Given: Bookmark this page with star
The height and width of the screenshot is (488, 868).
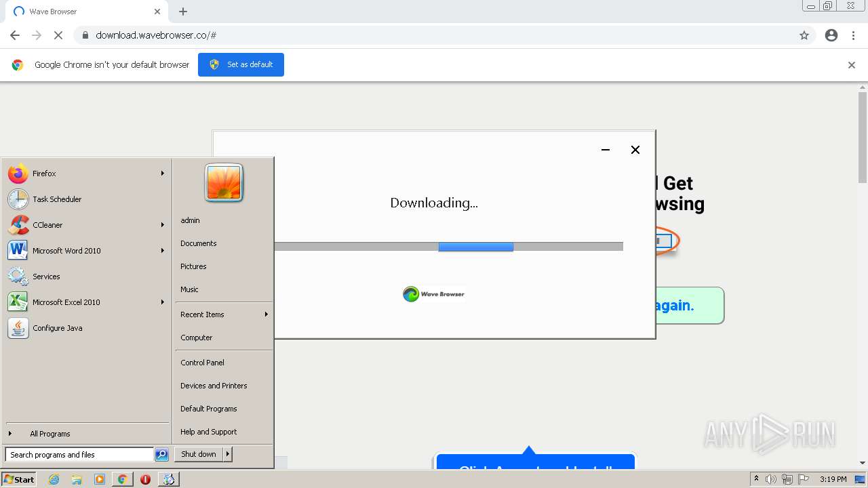Looking at the screenshot, I should point(804,35).
